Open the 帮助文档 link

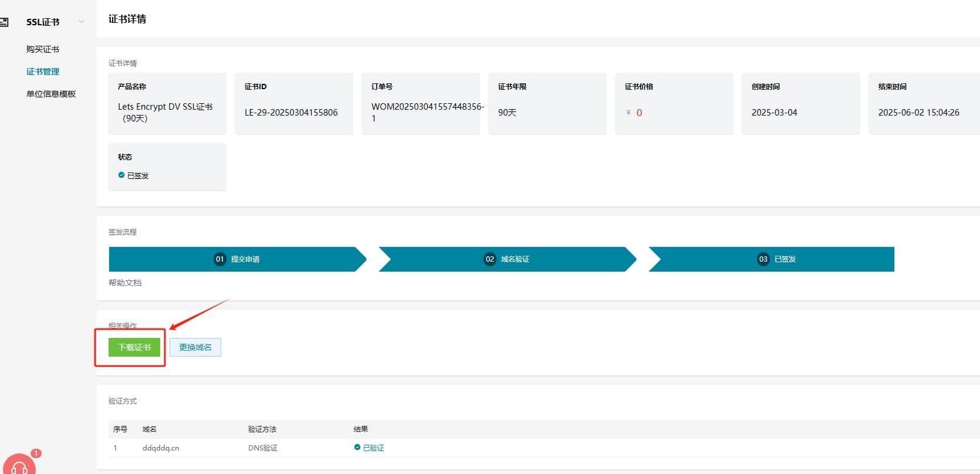click(x=125, y=283)
